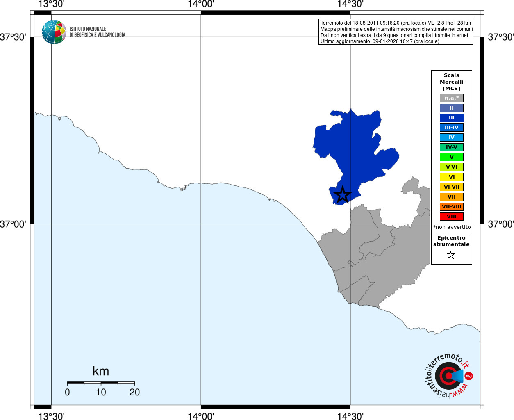Click the II legend swatch

452,108
